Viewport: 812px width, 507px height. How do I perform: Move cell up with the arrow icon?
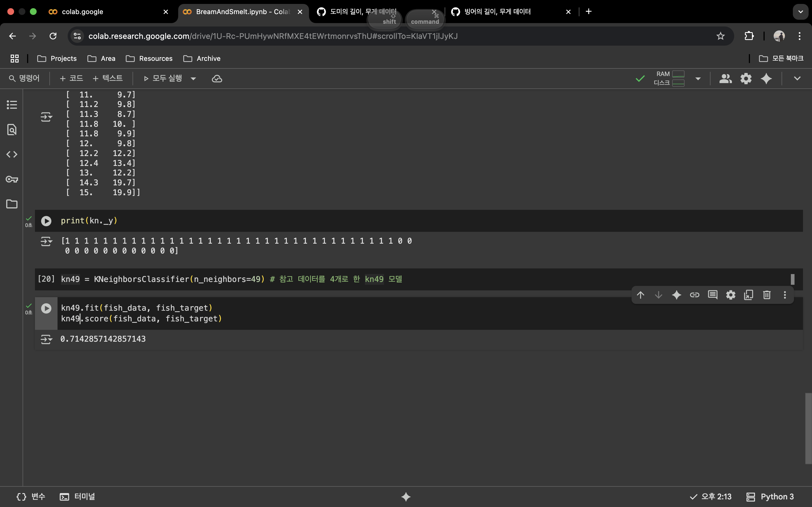(641, 295)
